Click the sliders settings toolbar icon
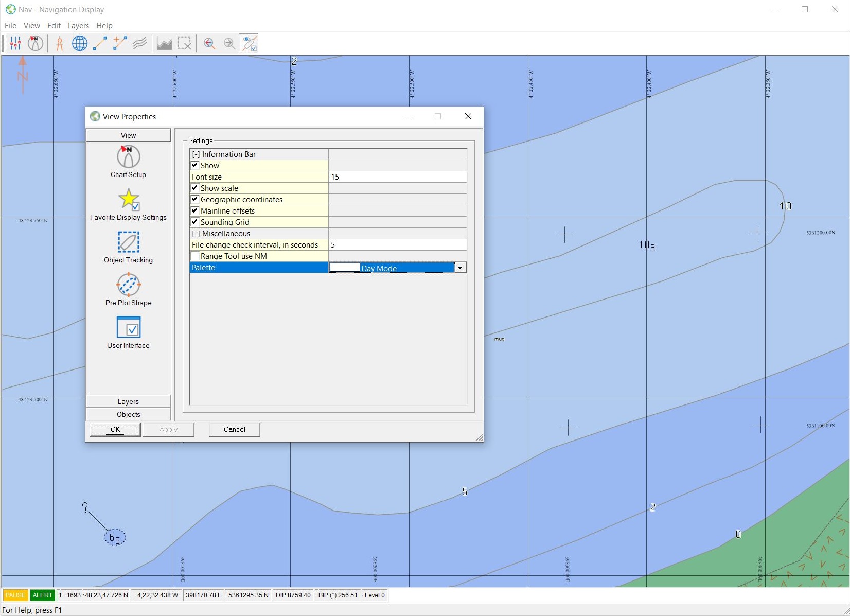The height and width of the screenshot is (616, 850). 15,44
